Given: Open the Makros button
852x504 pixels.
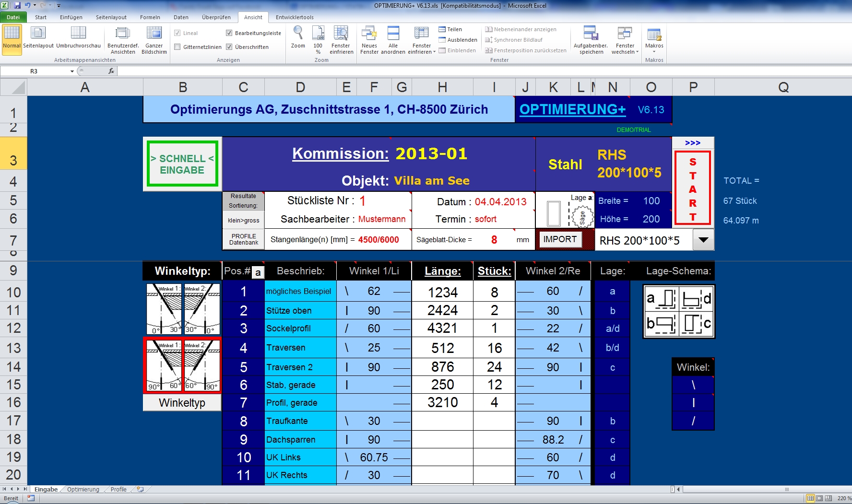Looking at the screenshot, I should click(x=654, y=40).
